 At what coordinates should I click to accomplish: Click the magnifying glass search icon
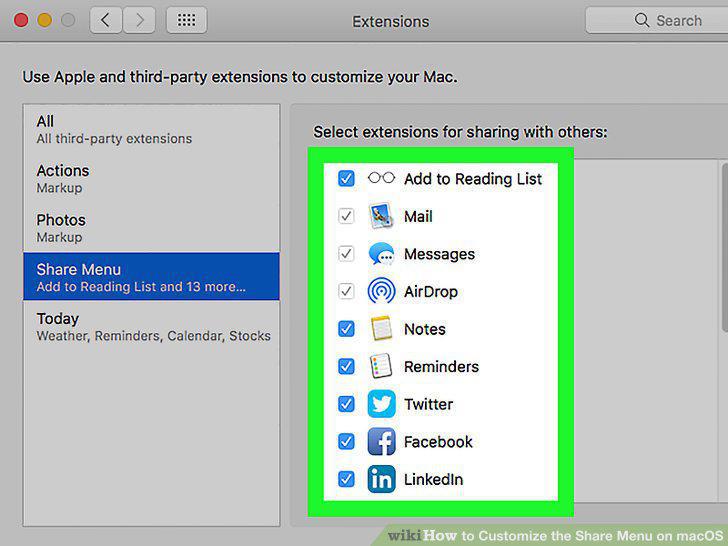[642, 20]
